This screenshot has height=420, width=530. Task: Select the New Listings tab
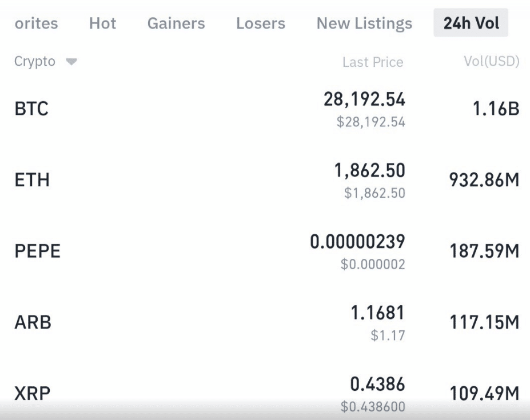coord(364,23)
